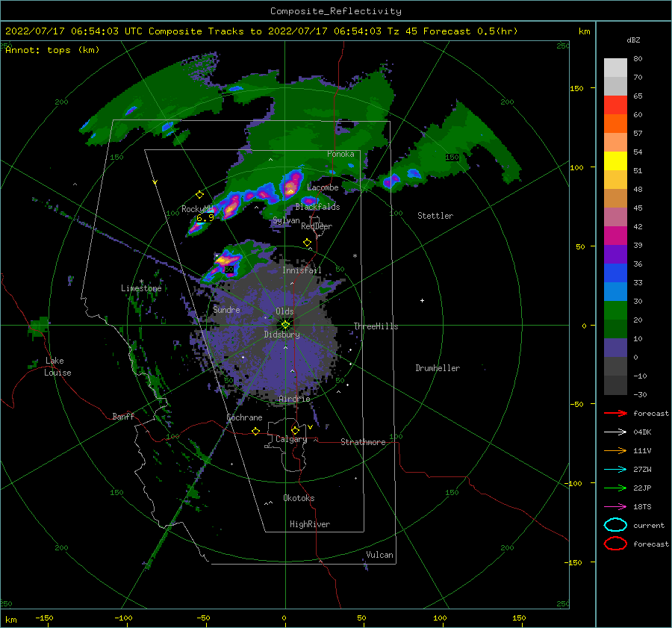
Task: Click the Stettler town label
Action: tap(435, 216)
